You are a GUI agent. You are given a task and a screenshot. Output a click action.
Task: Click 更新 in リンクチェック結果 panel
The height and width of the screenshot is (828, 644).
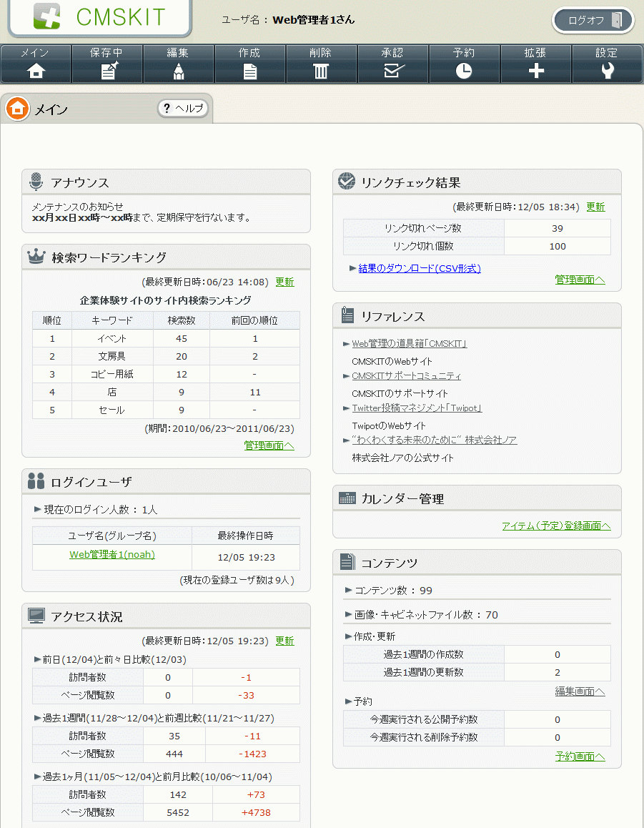(x=595, y=207)
